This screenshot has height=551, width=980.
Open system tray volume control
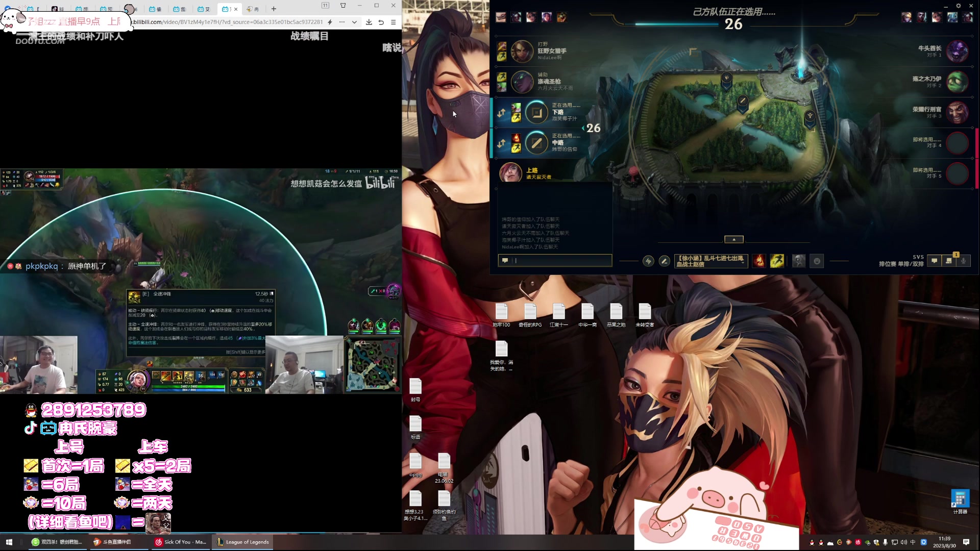tap(904, 542)
